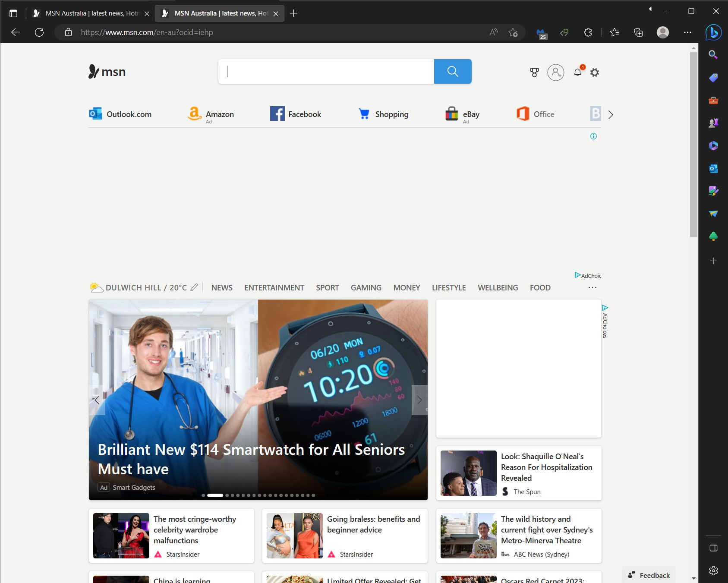Open the Outlook.com quick link

(x=120, y=114)
